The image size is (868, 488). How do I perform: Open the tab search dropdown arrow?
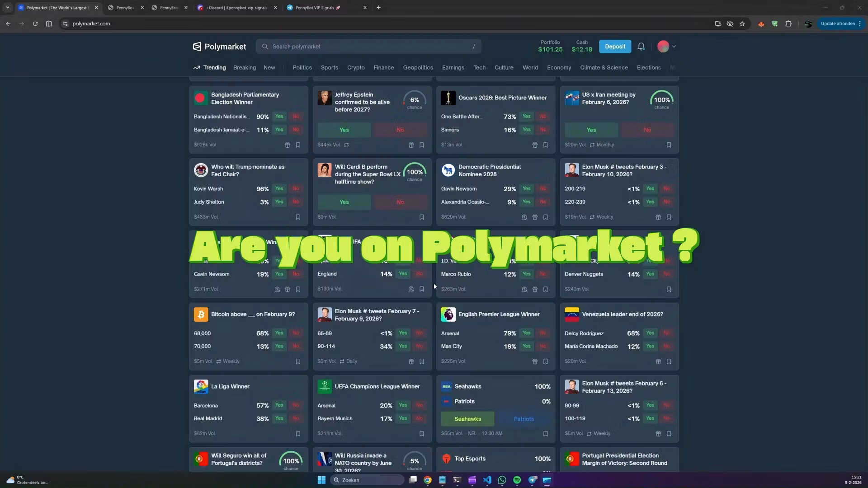(7, 7)
